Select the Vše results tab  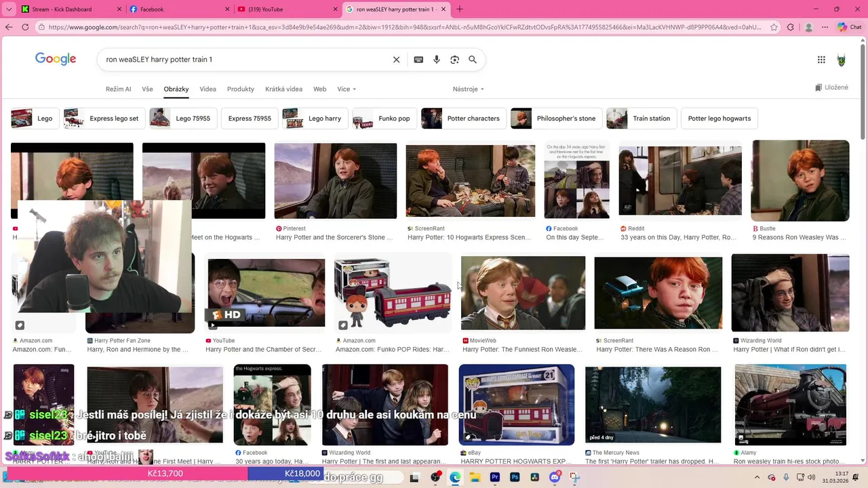[147, 89]
